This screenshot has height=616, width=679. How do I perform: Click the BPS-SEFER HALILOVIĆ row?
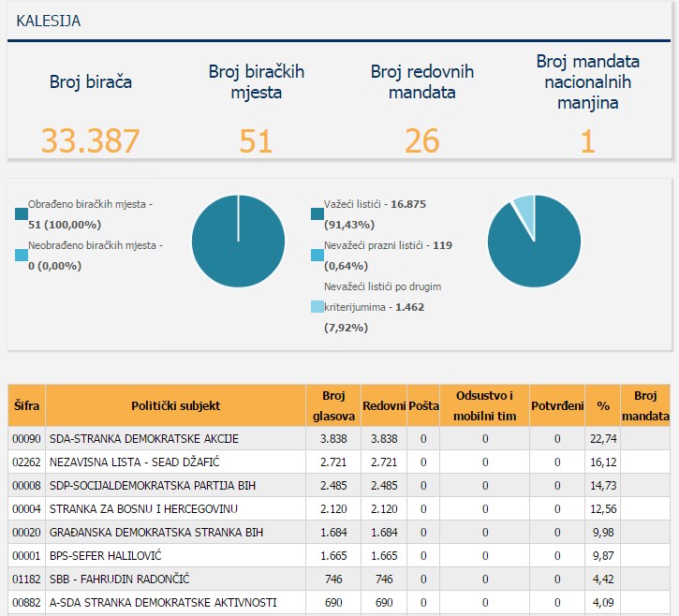(x=177, y=556)
